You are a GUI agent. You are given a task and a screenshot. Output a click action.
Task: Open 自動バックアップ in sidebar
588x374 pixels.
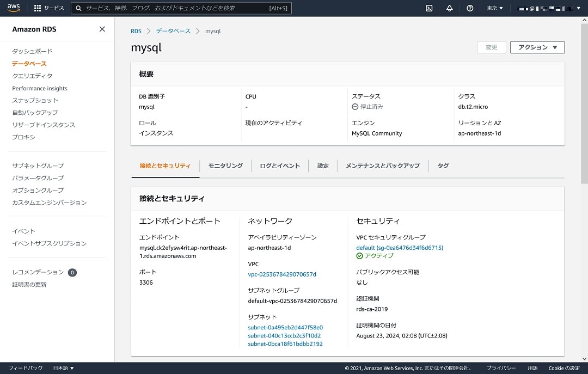pos(35,113)
